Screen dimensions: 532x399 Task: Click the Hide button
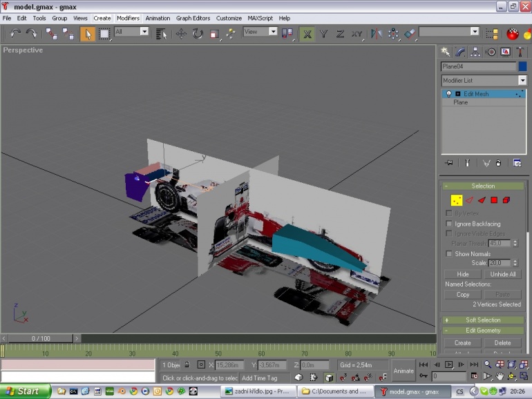(x=462, y=274)
